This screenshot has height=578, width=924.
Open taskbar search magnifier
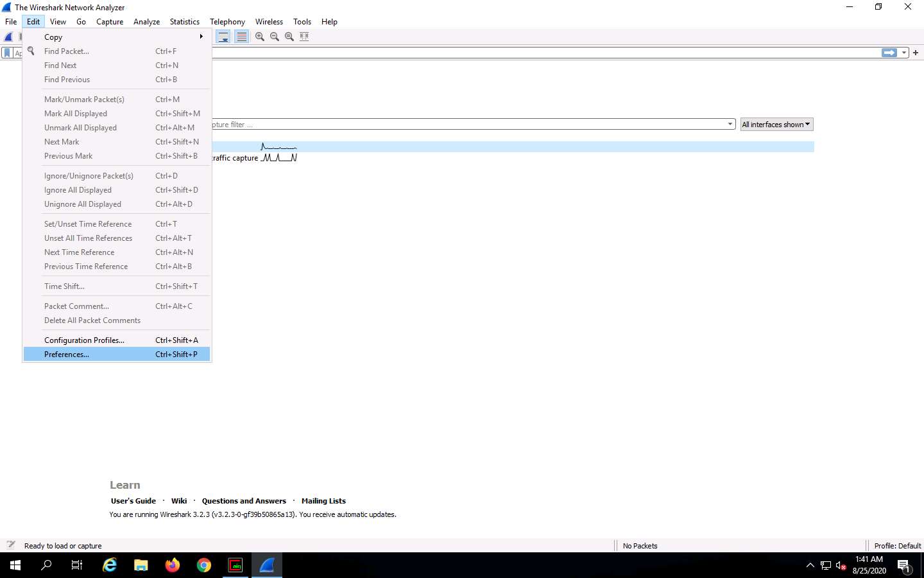tap(46, 565)
